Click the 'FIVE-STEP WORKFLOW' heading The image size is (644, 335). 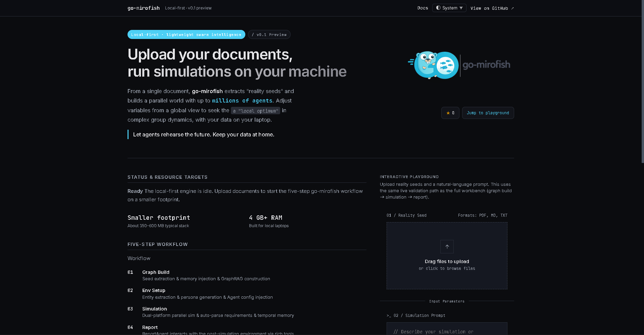[158, 244]
